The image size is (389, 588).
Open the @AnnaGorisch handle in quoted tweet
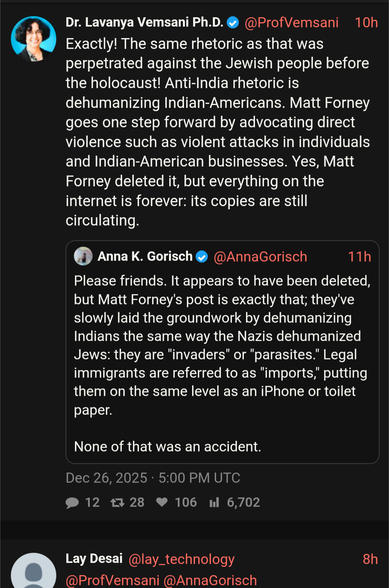260,257
